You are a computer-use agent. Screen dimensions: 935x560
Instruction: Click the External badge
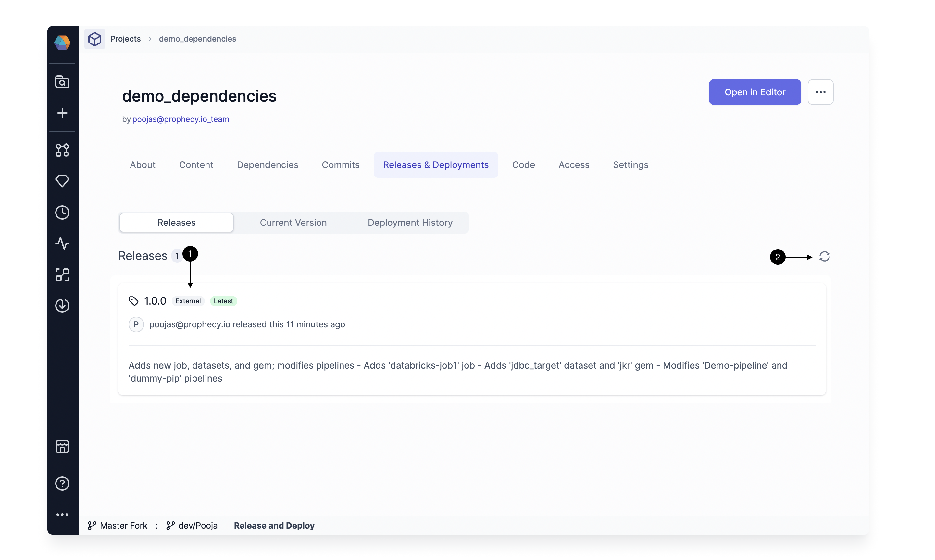(x=188, y=301)
